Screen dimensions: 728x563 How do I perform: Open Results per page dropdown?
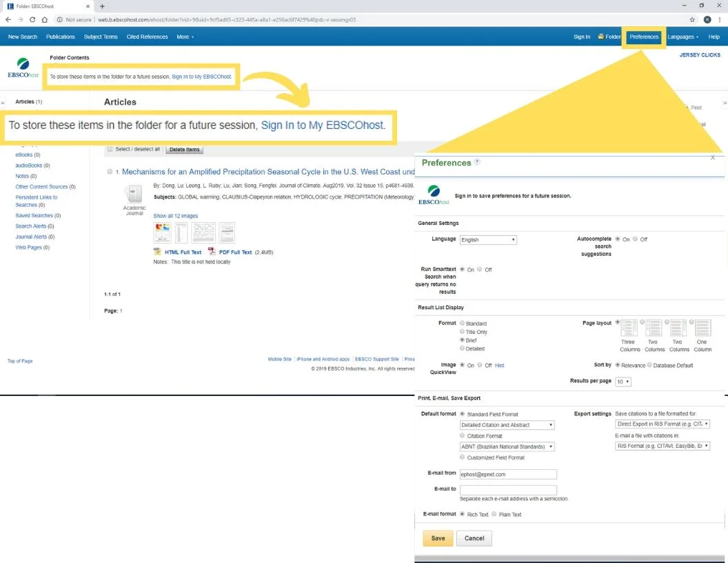[623, 382]
